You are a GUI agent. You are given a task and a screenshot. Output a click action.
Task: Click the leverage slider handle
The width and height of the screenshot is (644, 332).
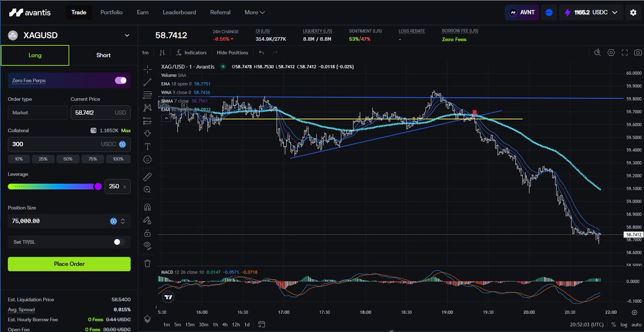tap(98, 186)
